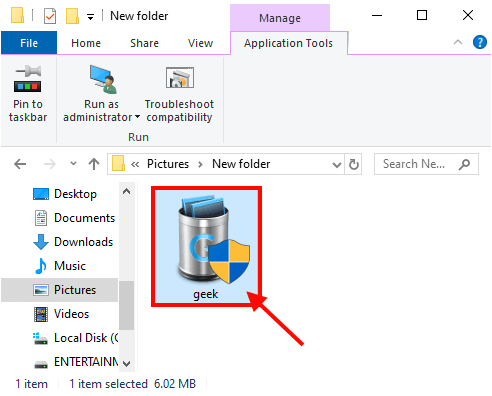Image resolution: width=492 pixels, height=396 pixels.
Task: Switch to the Home ribbon tab
Action: pyautogui.click(x=86, y=43)
